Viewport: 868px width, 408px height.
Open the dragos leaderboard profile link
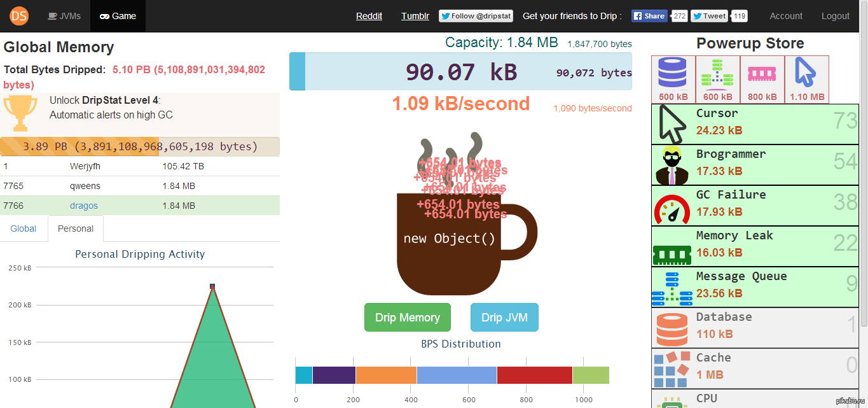tap(84, 206)
